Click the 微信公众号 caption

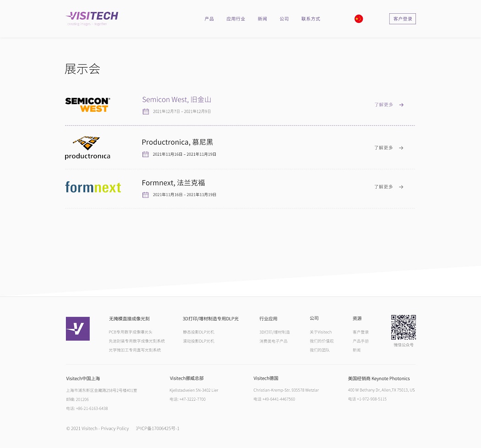404,345
